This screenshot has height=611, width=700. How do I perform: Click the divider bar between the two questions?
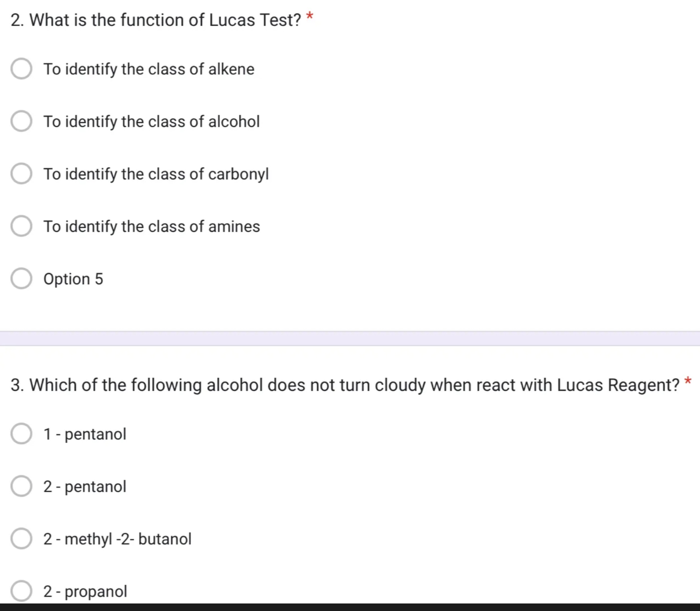349,336
